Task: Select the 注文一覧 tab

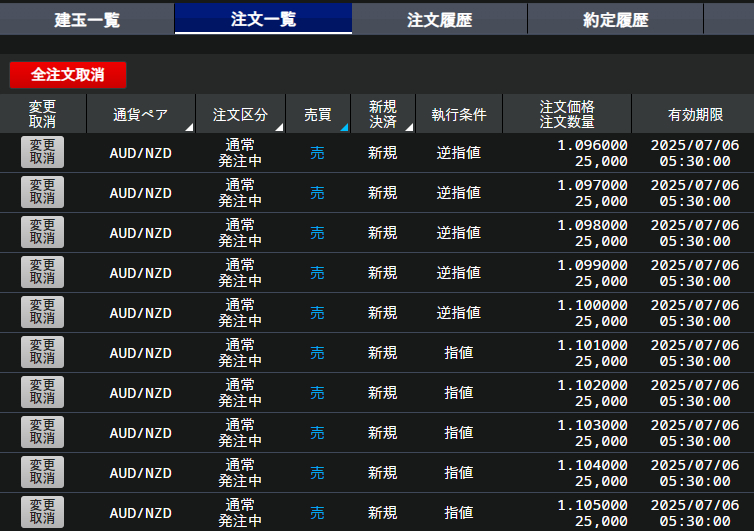Action: 263,19
